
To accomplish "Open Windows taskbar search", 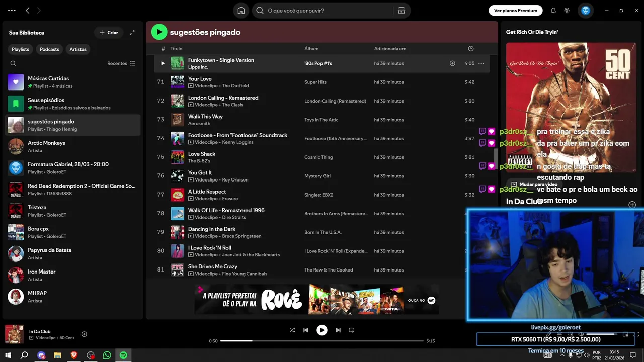I will click(24, 355).
